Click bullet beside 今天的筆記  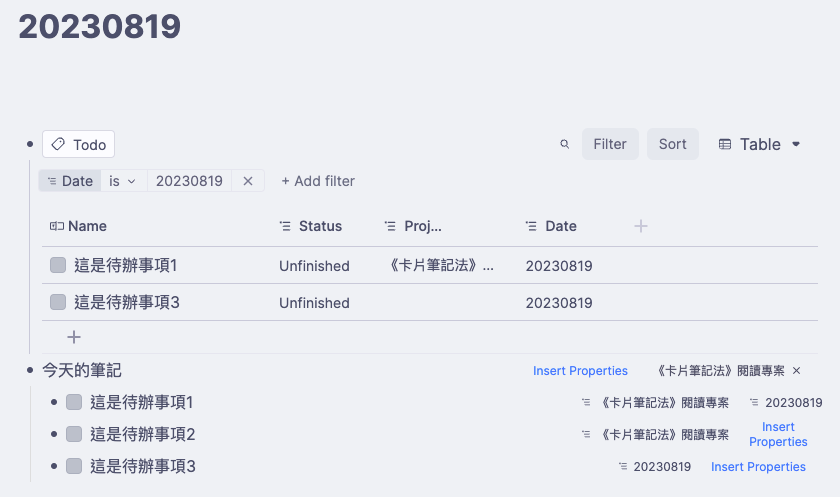pos(30,371)
